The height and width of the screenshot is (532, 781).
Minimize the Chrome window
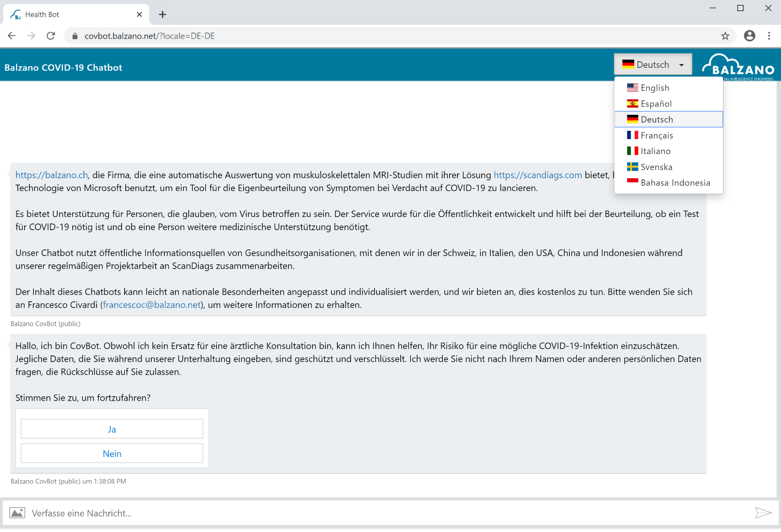[713, 8]
